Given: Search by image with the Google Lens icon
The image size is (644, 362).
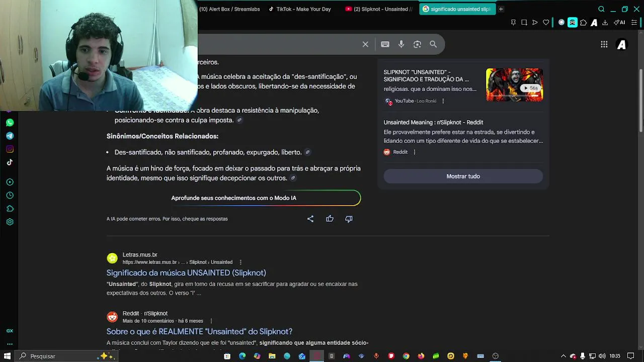Looking at the screenshot, I should tap(417, 44).
